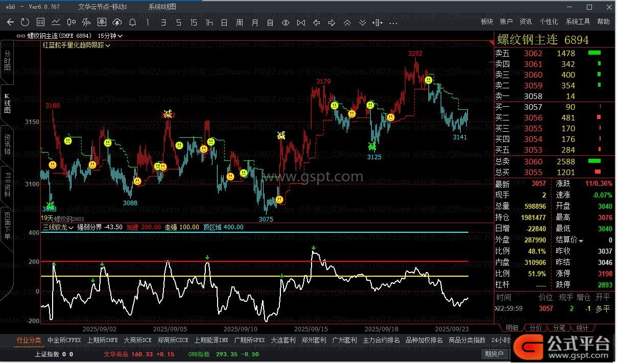Click the double-up chevron toolbar icon
618x364 pixels.
pos(347,22)
